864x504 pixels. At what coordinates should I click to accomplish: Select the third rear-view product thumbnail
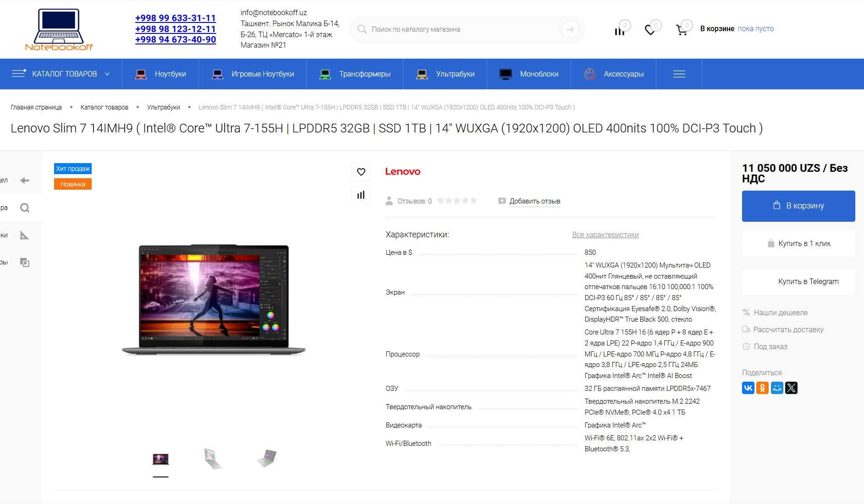coord(267,459)
